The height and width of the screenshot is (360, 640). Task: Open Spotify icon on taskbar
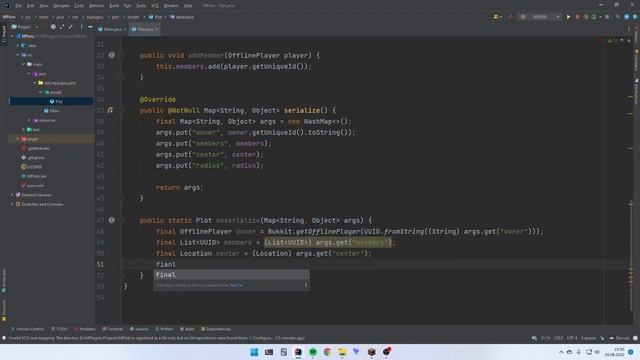[x=313, y=352]
